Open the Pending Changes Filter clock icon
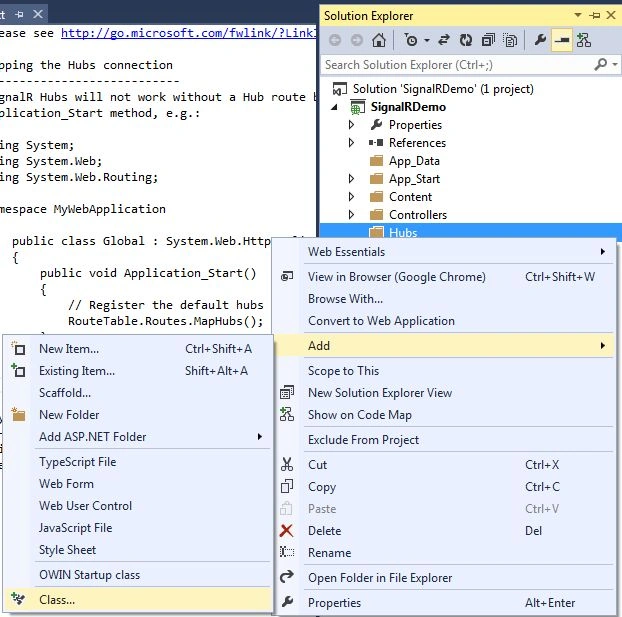 (x=411, y=40)
